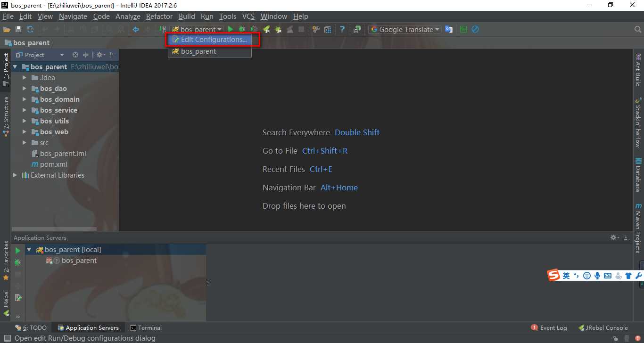This screenshot has height=343, width=644.
Task: Click the Help question mark icon
Action: (342, 29)
